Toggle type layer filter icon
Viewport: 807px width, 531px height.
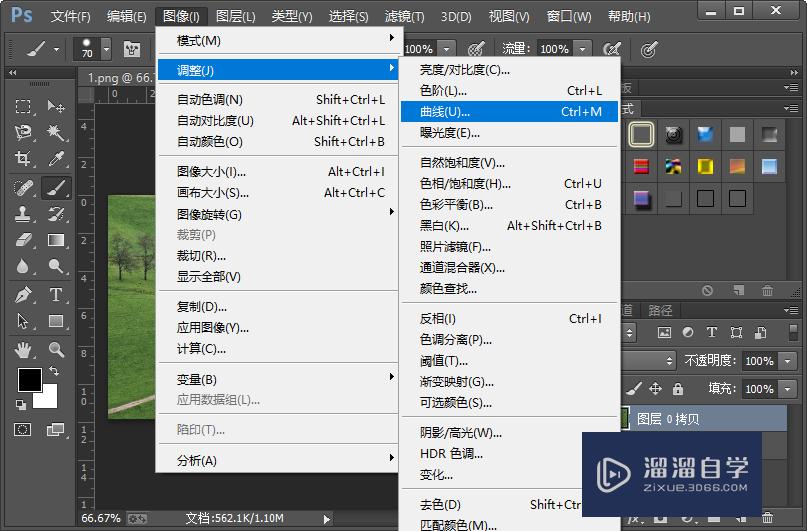712,332
